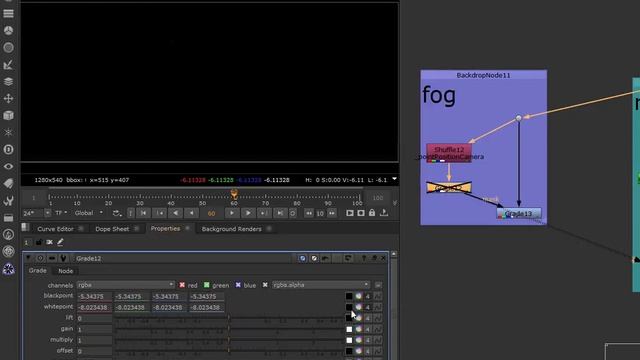Play backward button in viewer

176,213
